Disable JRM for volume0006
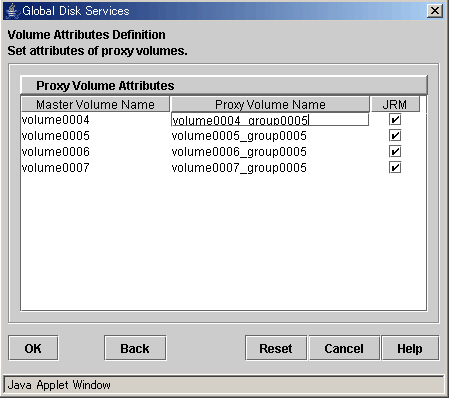 tap(395, 151)
